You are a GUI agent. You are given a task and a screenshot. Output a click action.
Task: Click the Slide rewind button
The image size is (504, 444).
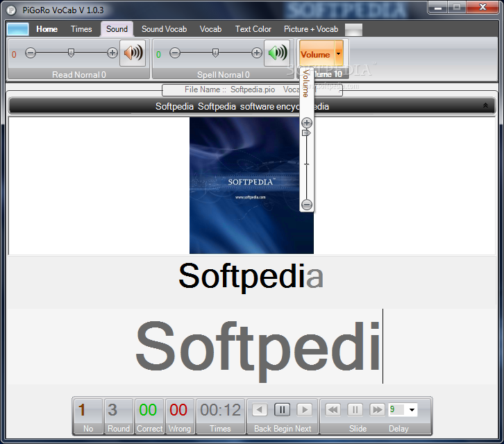[333, 409]
